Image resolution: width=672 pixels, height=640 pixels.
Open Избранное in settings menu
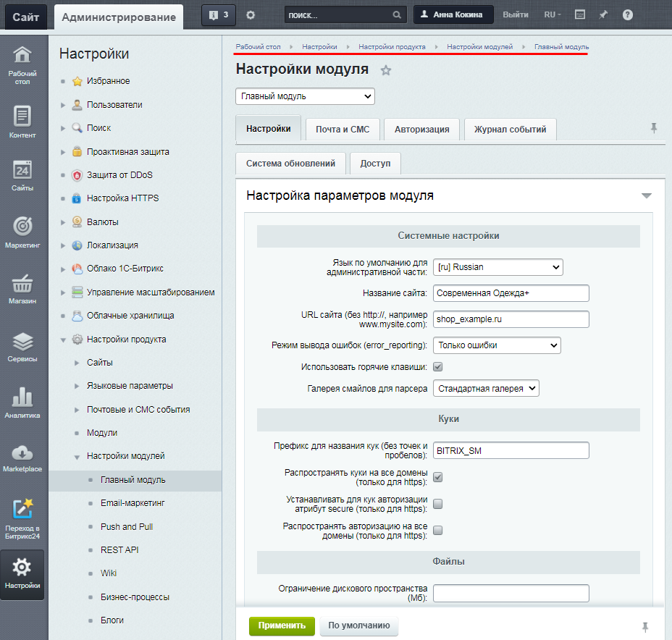click(108, 81)
